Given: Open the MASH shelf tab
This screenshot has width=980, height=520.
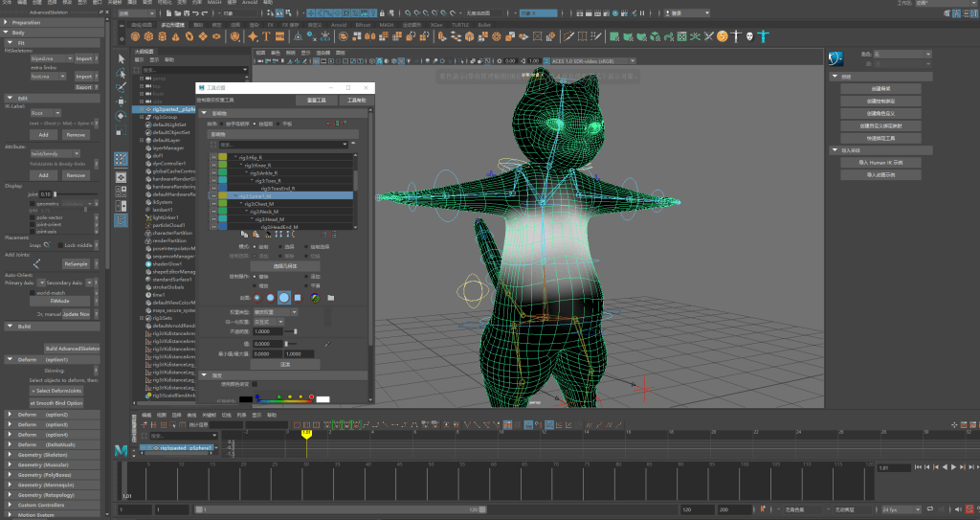Looking at the screenshot, I should (386, 24).
